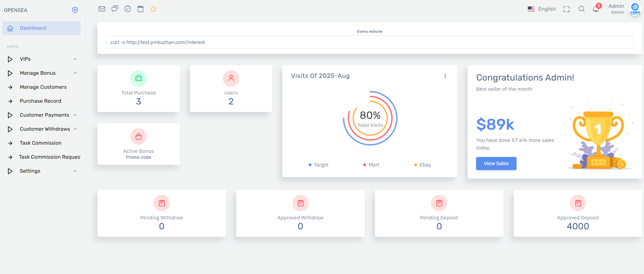
Task: Click the View Sales button
Action: click(496, 163)
